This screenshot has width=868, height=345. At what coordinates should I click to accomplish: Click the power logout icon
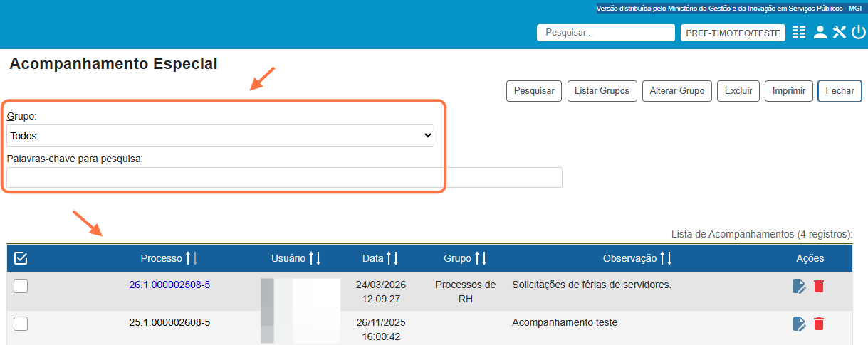click(858, 32)
